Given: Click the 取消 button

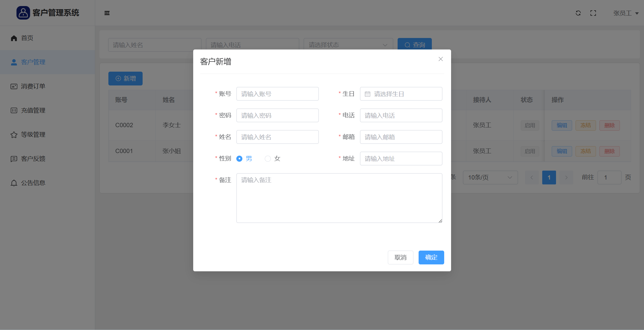Looking at the screenshot, I should point(400,257).
